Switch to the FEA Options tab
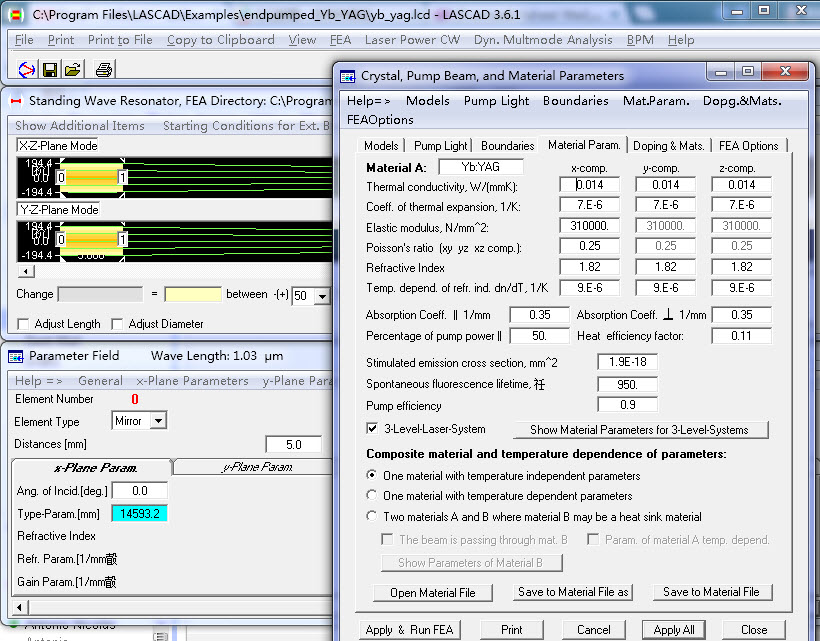 [748, 146]
